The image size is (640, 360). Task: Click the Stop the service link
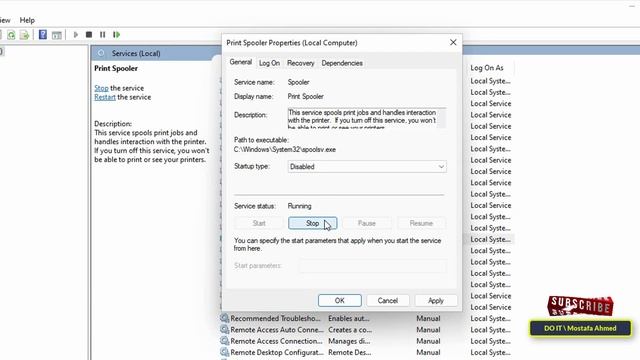click(x=101, y=88)
